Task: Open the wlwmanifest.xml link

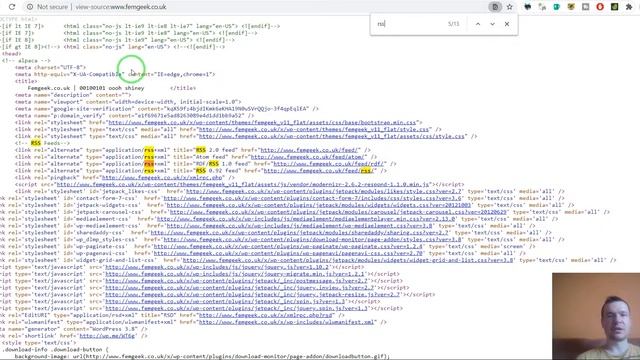Action: (287, 322)
